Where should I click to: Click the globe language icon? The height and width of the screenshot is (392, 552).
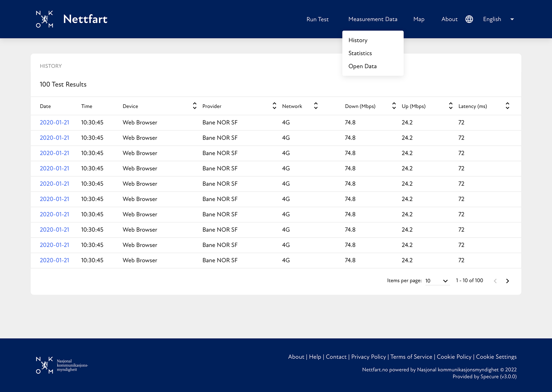pyautogui.click(x=469, y=19)
